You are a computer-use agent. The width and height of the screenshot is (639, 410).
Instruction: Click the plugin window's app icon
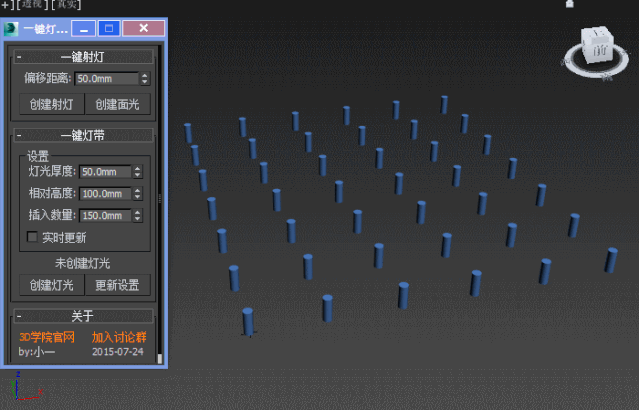[11, 29]
